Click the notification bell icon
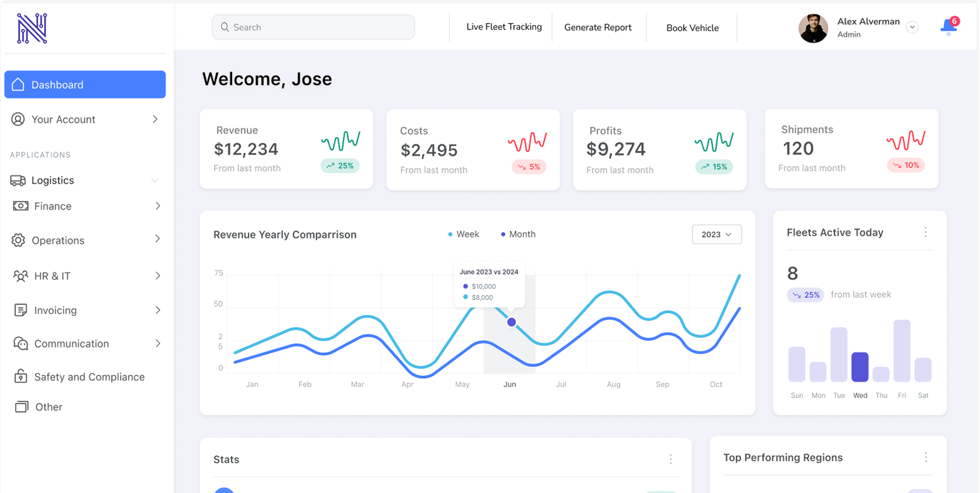 (x=948, y=27)
